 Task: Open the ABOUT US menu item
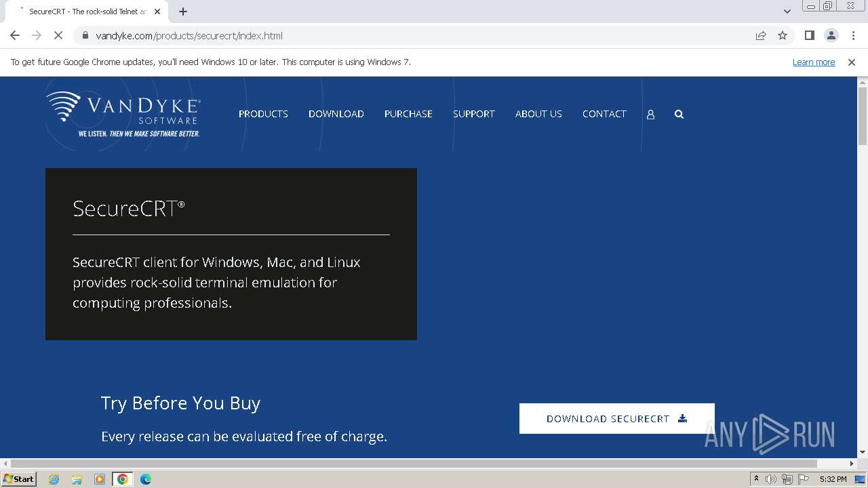click(x=538, y=114)
